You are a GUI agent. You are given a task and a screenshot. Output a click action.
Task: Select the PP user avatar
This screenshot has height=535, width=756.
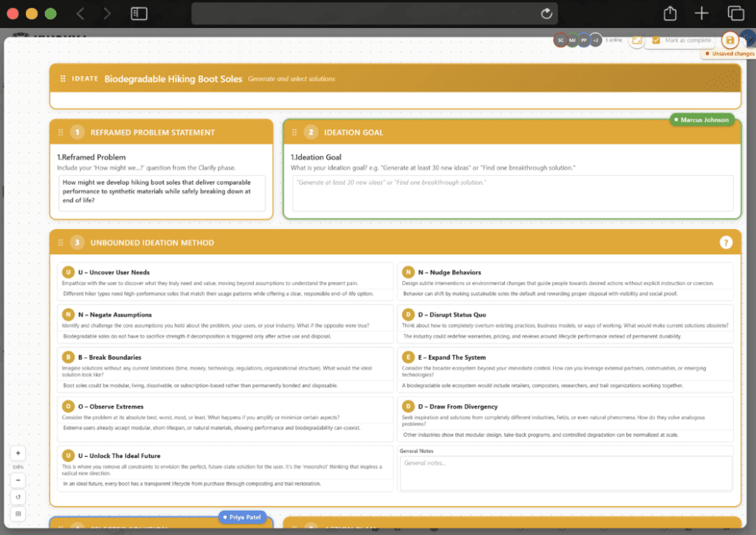(x=584, y=40)
